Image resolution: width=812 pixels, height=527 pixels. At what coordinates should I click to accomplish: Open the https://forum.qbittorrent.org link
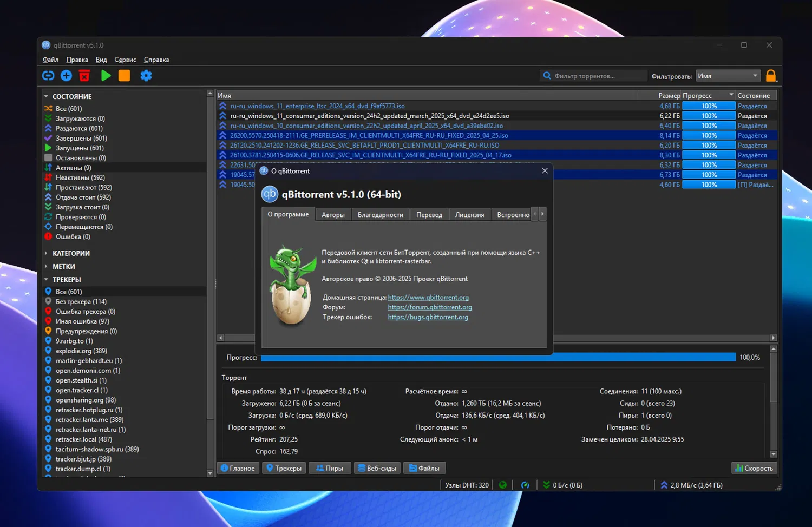(x=430, y=307)
